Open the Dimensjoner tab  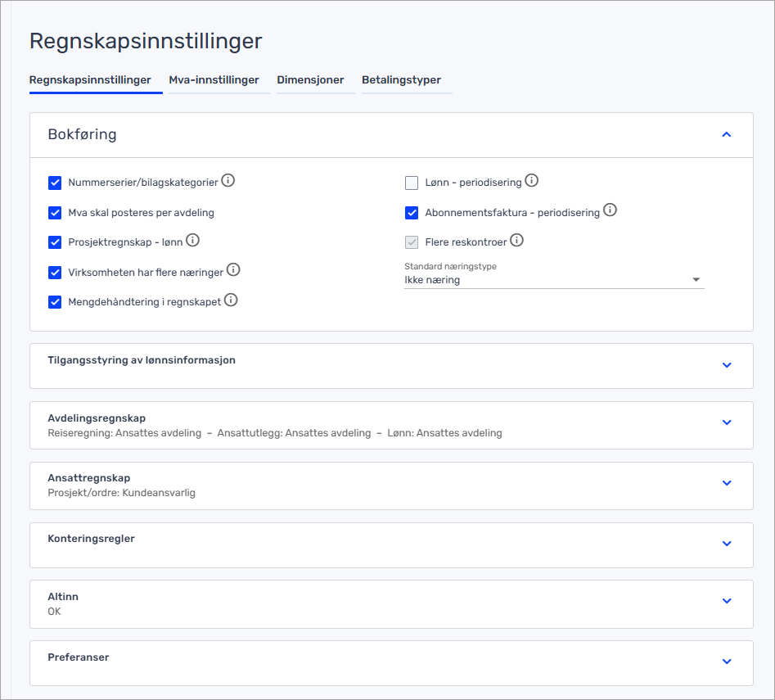pyautogui.click(x=310, y=80)
